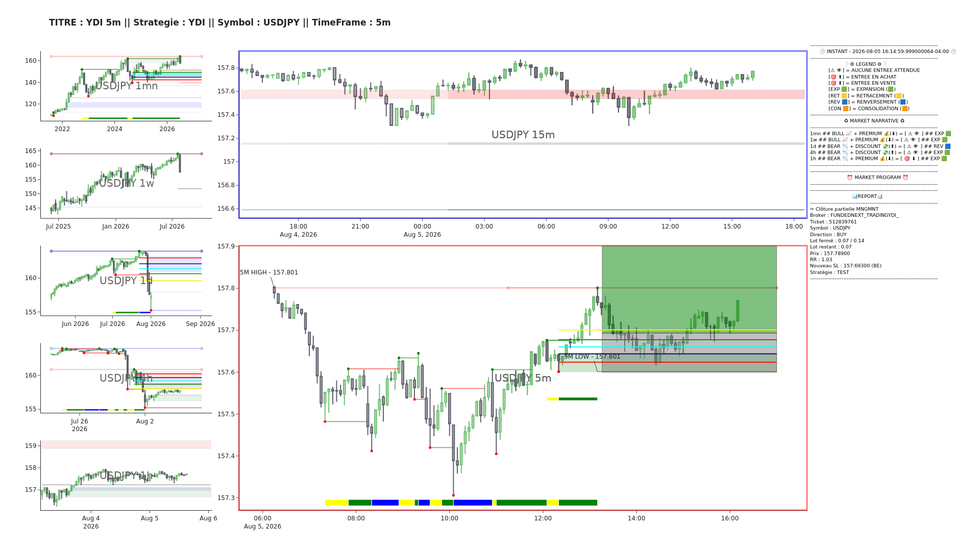Click the chart title starting with TITRE
Screen dimensions: 980x551
point(220,22)
